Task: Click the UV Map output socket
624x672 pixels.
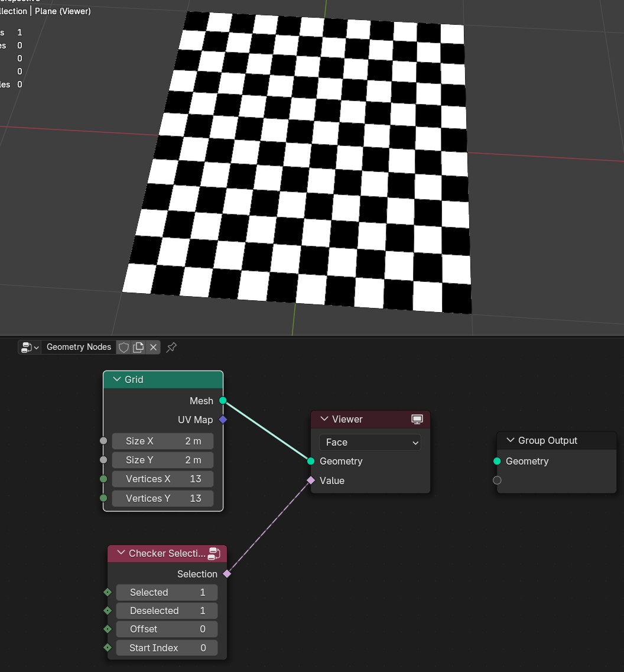Action: coord(223,420)
